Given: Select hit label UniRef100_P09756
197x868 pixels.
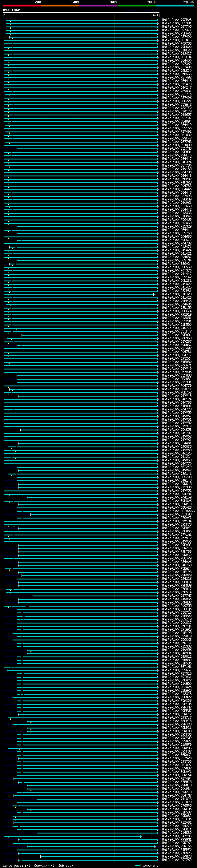Looking at the screenshot, I should click(176, 43).
